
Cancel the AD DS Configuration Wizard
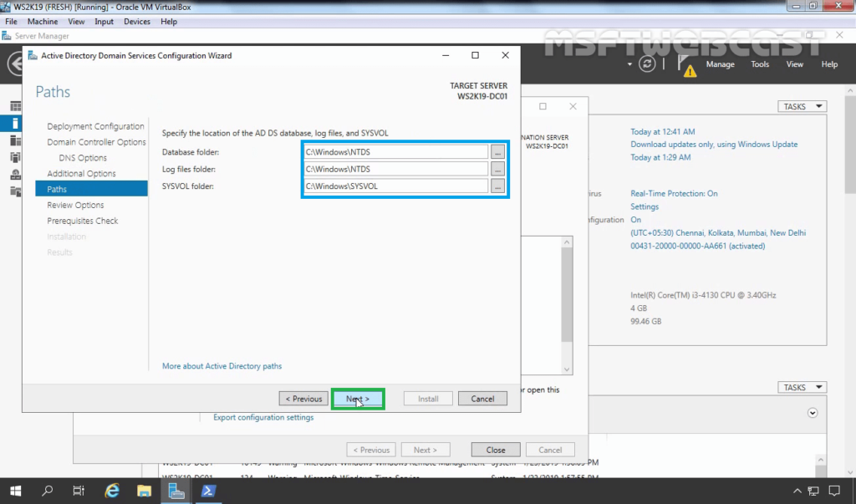[482, 399]
